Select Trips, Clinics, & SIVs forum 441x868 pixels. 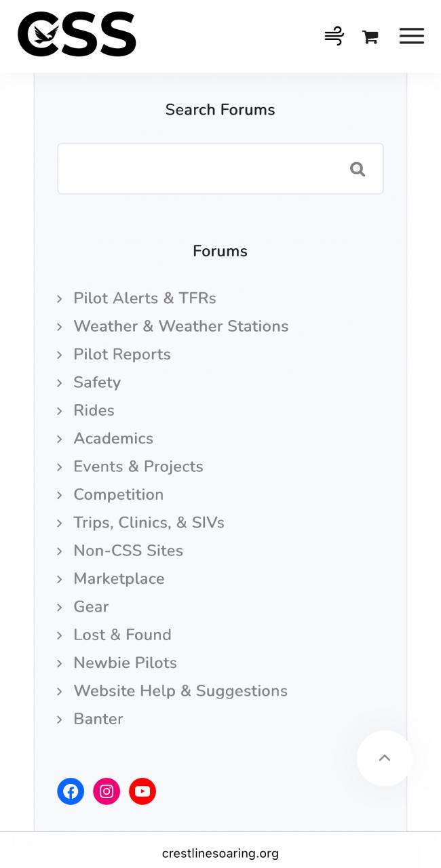tap(149, 523)
